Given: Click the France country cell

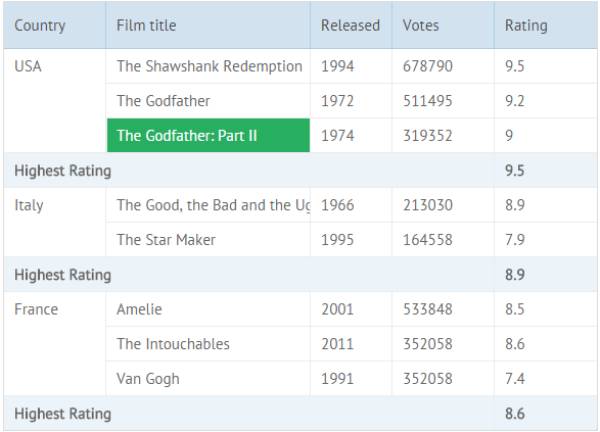Looking at the screenshot, I should [x=54, y=344].
